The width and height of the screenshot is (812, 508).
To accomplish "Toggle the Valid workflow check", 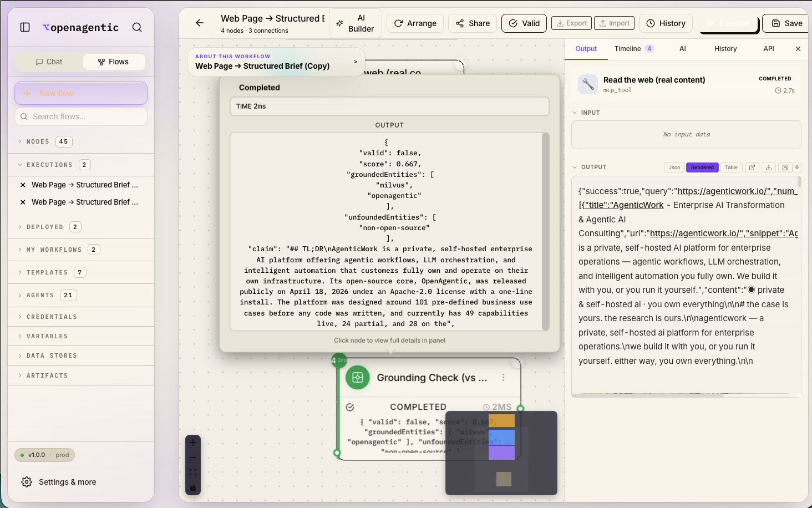I will (x=524, y=23).
